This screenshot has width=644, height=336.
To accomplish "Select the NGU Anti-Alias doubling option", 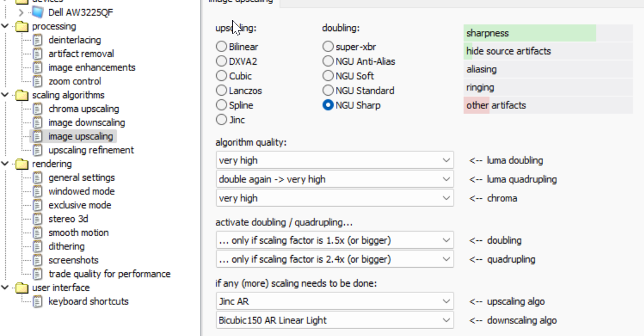I will point(328,61).
